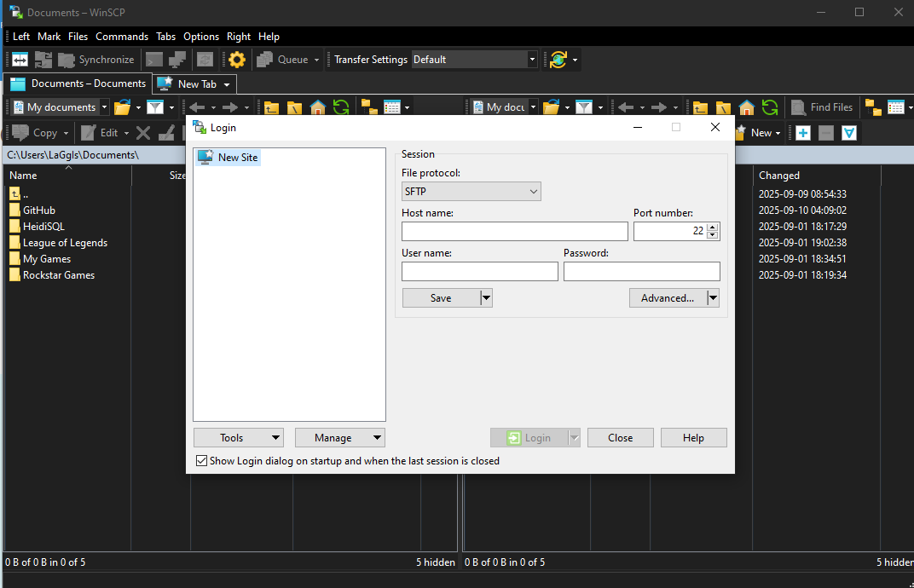Select New Site in the sites list
The height and width of the screenshot is (588, 914).
(228, 158)
